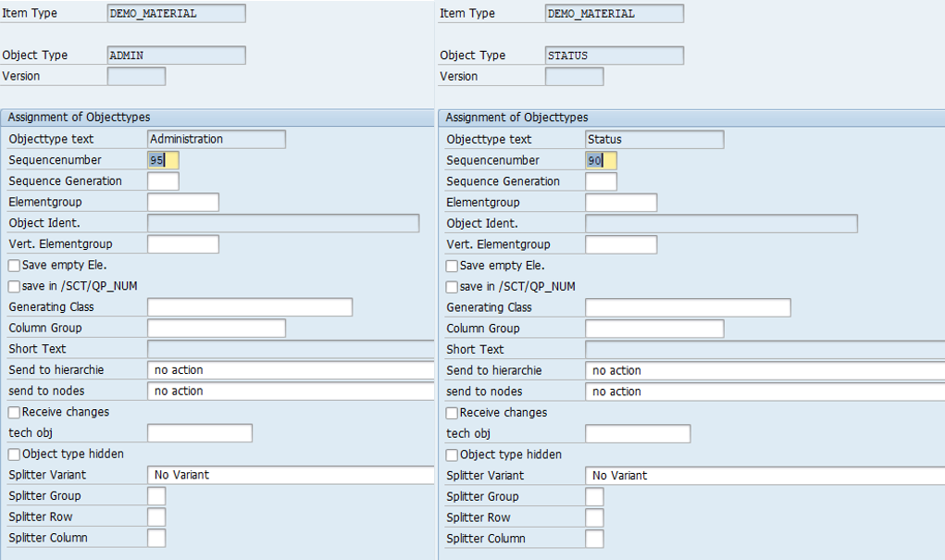Enable Receive changes checkbox in Status form
This screenshot has height=560, width=945.
[452, 413]
